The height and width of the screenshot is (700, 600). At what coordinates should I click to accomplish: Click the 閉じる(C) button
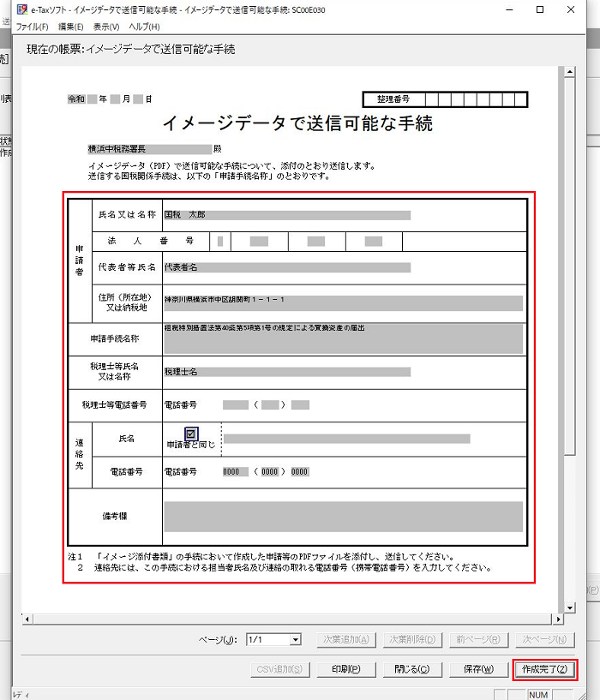point(412,669)
